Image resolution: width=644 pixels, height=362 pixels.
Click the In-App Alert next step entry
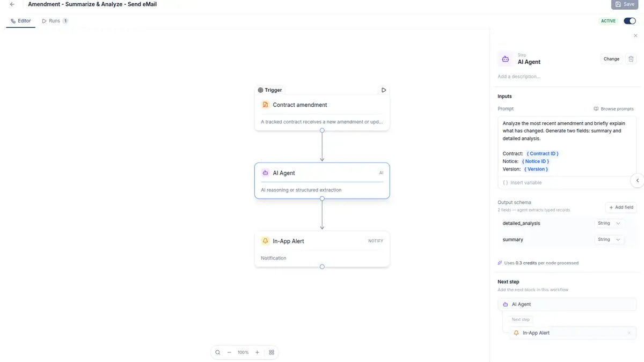572,333
